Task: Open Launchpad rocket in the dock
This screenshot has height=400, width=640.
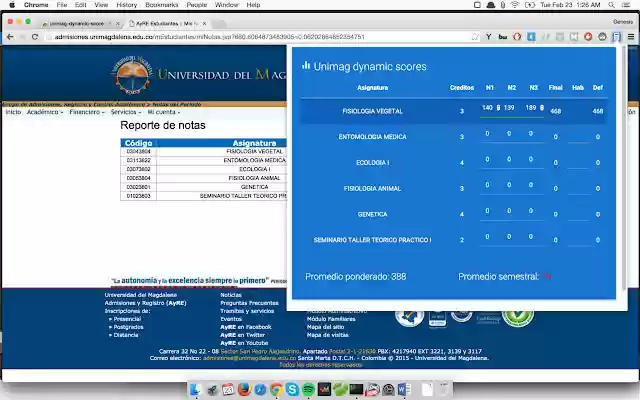Action: [x=212, y=389]
